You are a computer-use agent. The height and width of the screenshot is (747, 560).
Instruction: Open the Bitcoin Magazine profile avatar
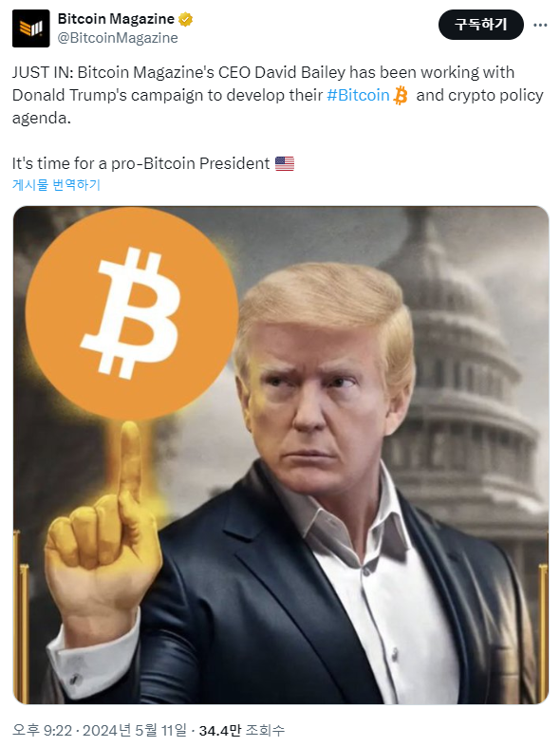coord(31,28)
